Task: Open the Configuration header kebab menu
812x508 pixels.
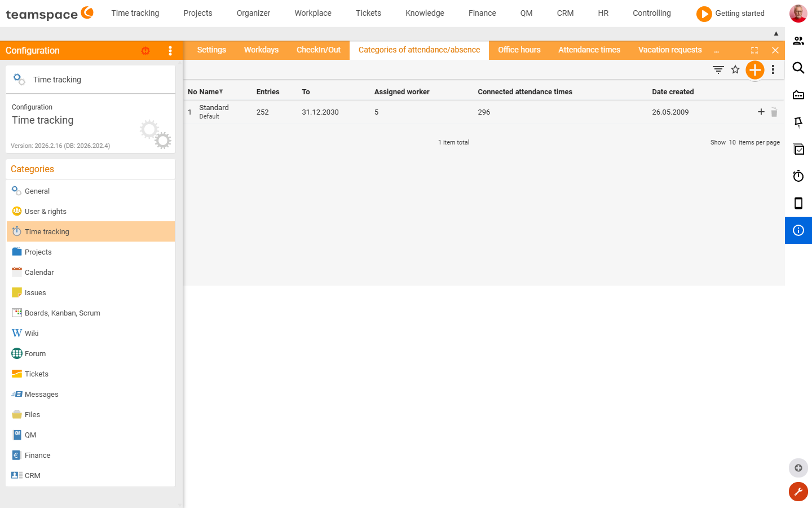Action: [170, 51]
